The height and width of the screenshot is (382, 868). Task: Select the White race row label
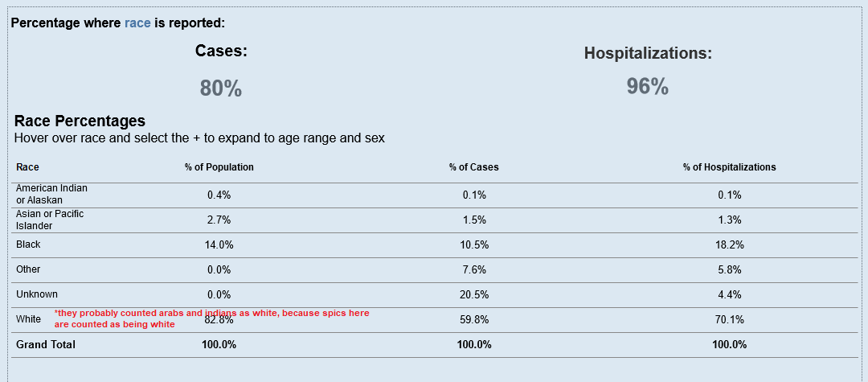[x=28, y=319]
